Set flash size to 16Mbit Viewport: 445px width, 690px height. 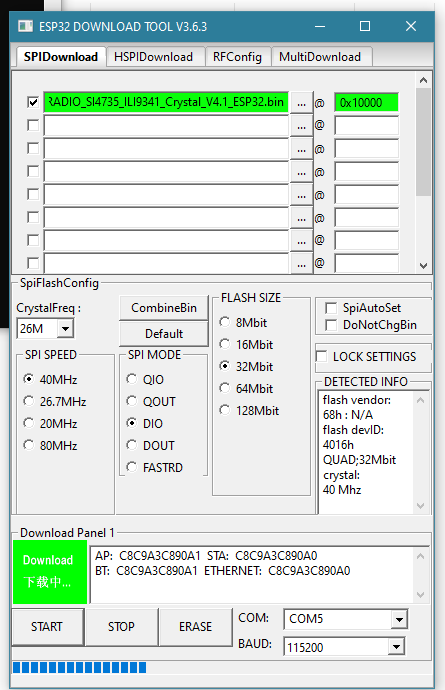(225, 345)
